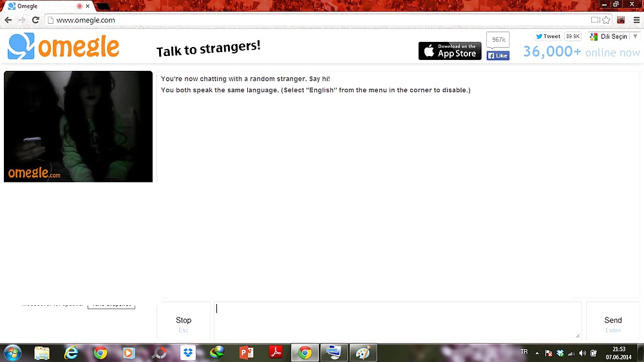644x362 pixels.
Task: Click the 'You're now chatting with a random stranger' message
Action: (x=245, y=79)
